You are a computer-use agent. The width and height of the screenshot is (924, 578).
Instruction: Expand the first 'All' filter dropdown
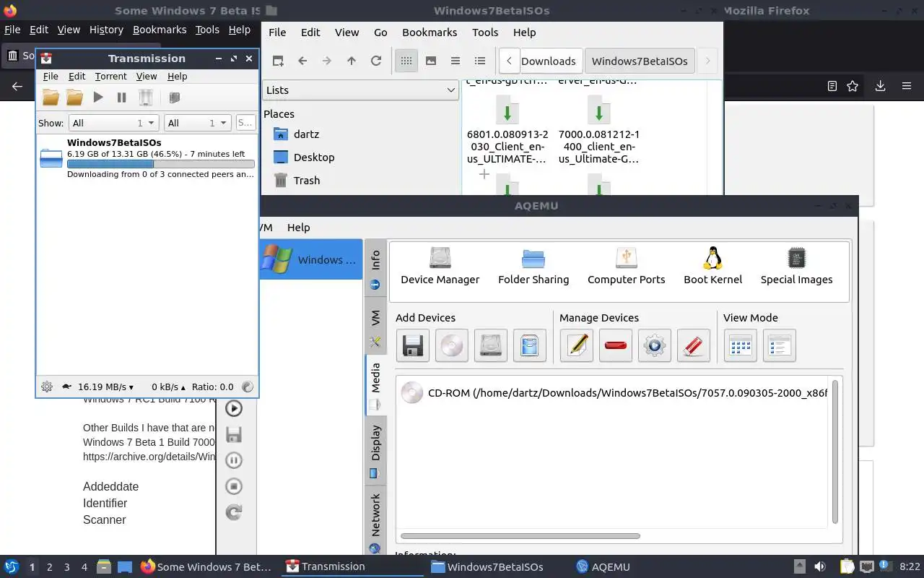113,123
